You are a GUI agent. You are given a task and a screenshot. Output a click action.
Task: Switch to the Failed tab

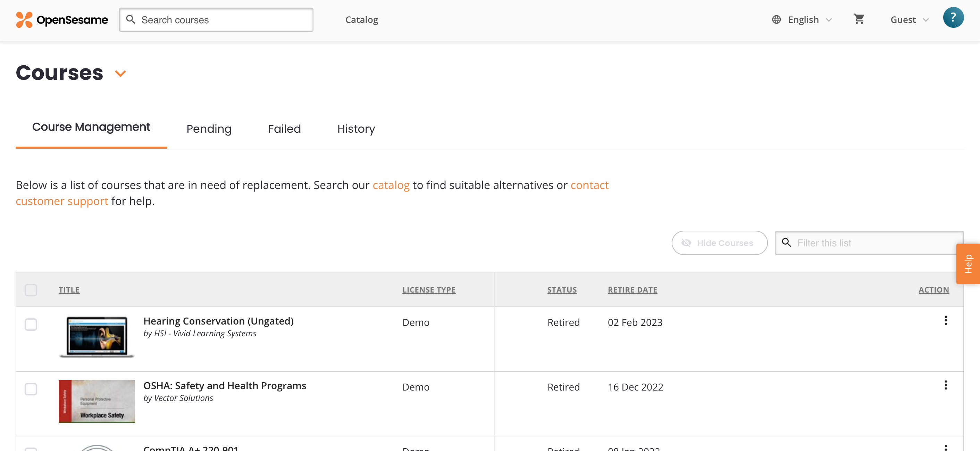click(284, 129)
